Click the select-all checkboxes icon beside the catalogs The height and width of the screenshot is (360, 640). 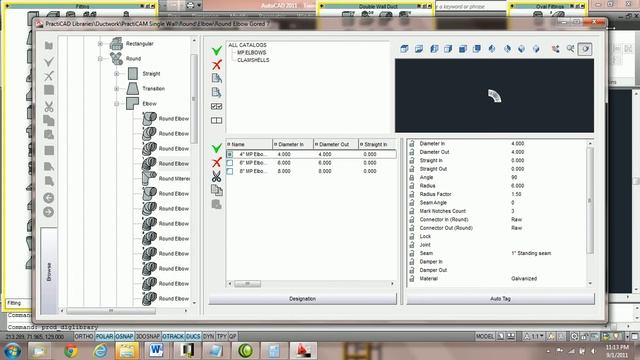click(216, 106)
